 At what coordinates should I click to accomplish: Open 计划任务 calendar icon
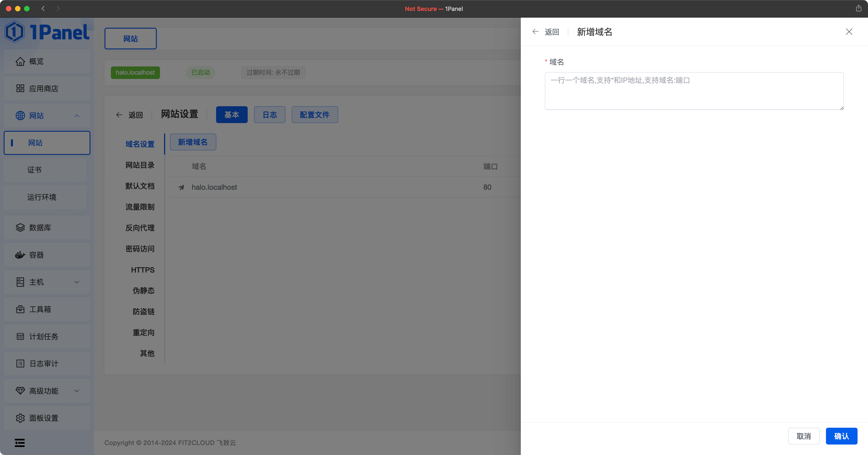[20, 337]
